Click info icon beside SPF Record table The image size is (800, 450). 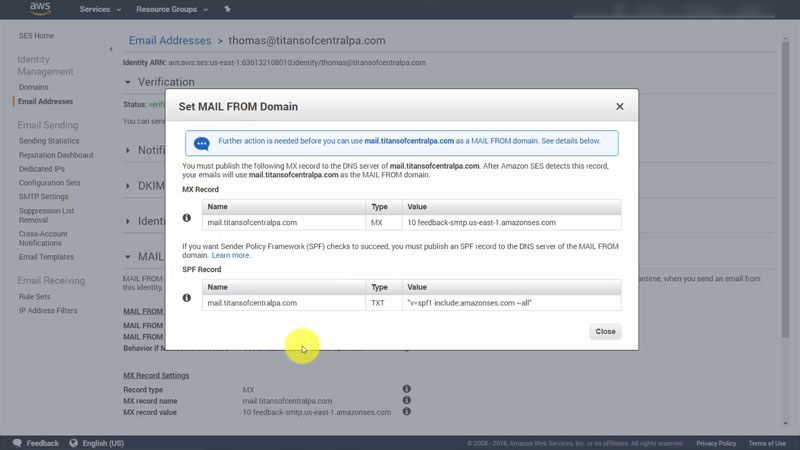pos(187,297)
